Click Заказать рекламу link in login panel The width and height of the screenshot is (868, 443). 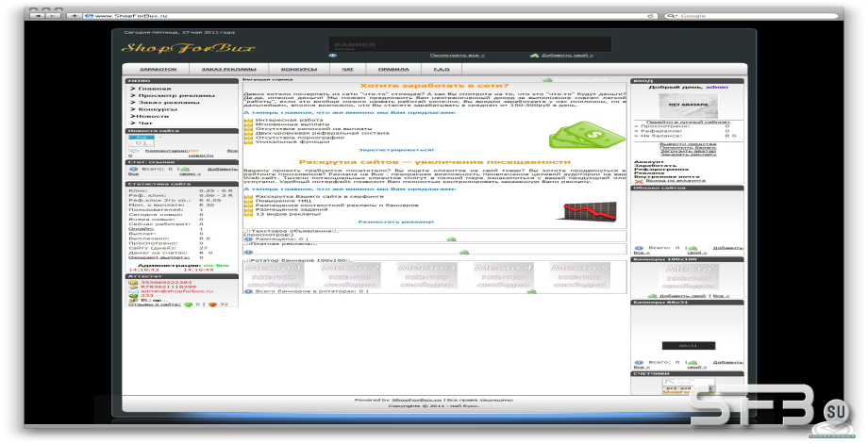[688, 155]
